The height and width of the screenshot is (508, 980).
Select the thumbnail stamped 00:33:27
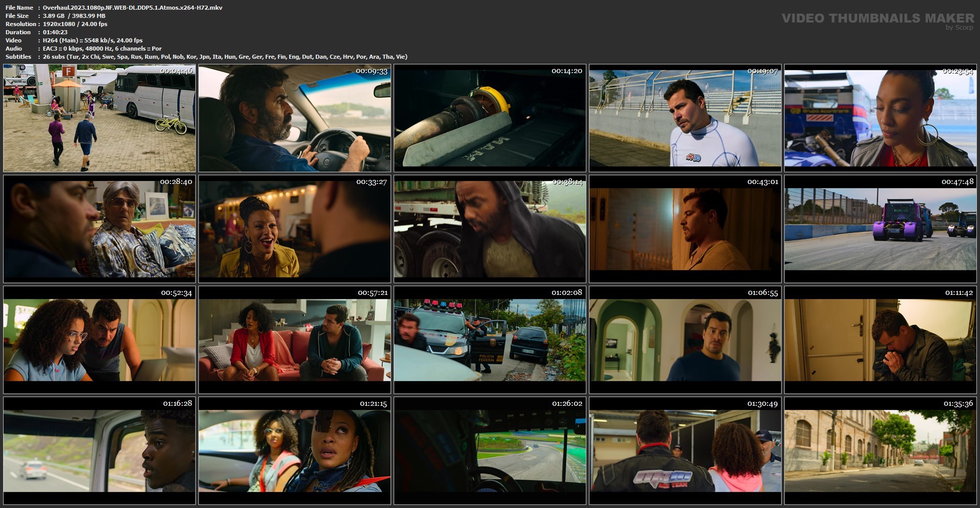point(294,229)
